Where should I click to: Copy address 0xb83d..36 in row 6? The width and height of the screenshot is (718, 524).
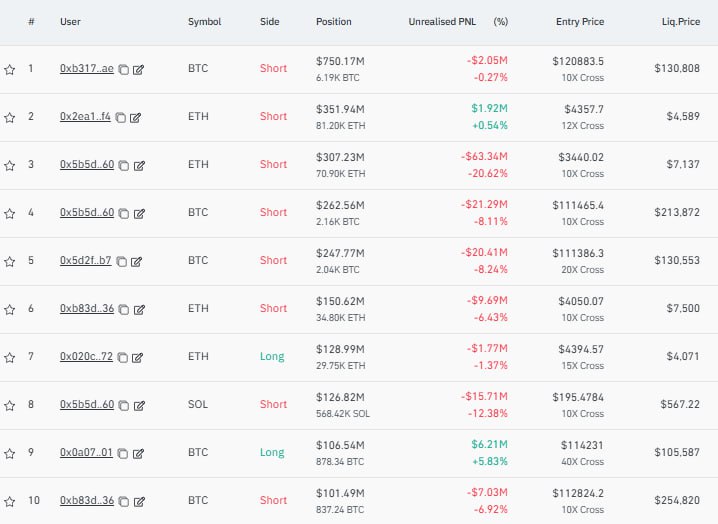click(123, 310)
